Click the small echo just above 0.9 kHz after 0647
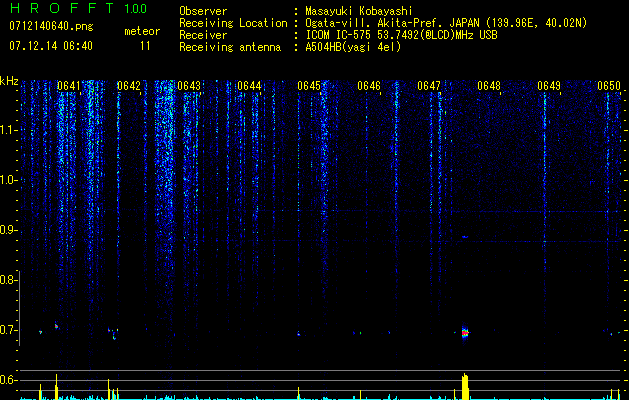 pyautogui.click(x=465, y=237)
